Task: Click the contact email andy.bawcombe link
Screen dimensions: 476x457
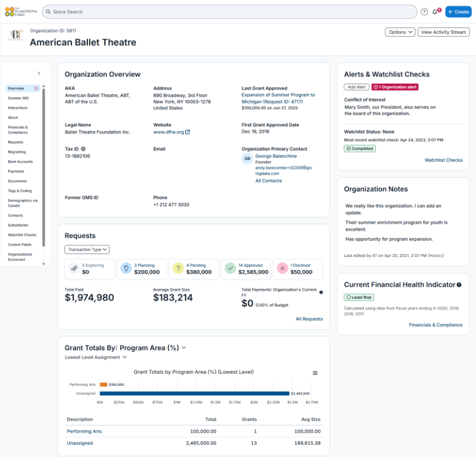Action: pos(284,171)
